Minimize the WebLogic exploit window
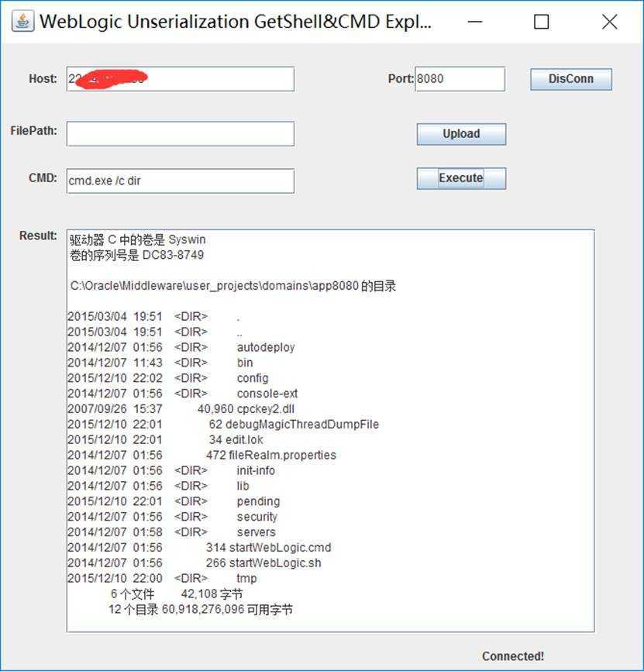 tap(474, 22)
